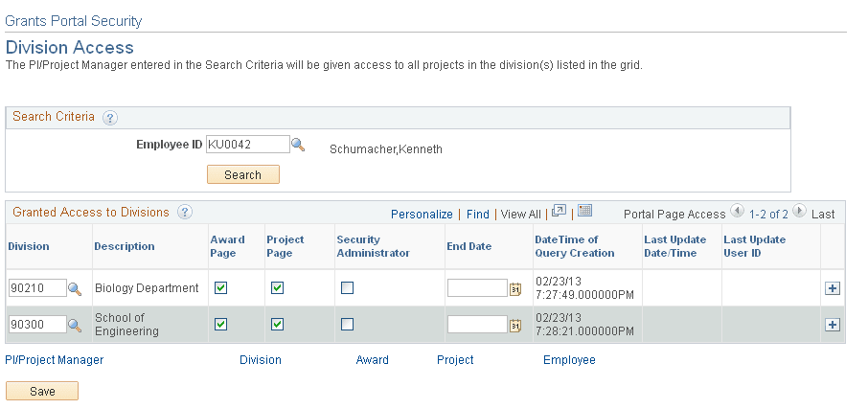Open grid in new window icon
Screen dimensions: 868x409
point(560,211)
